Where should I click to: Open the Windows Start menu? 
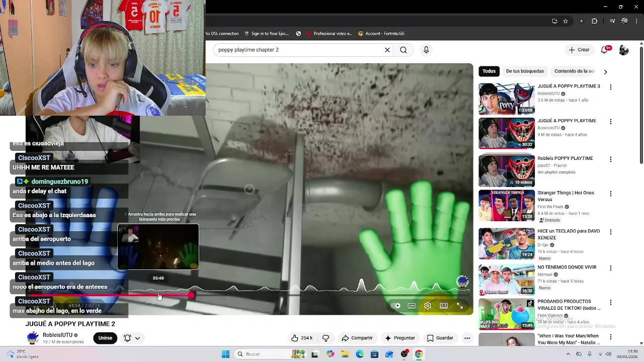(226, 354)
